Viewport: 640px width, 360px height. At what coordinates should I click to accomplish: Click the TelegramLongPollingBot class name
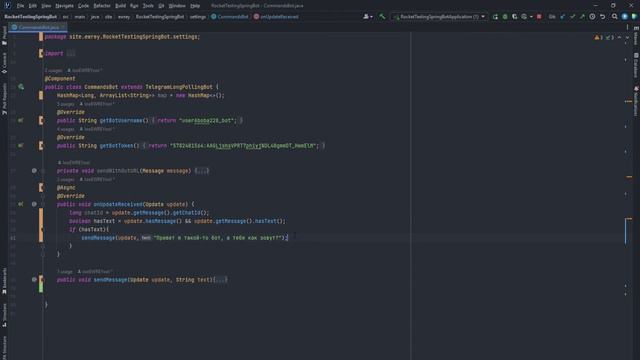(x=179, y=87)
